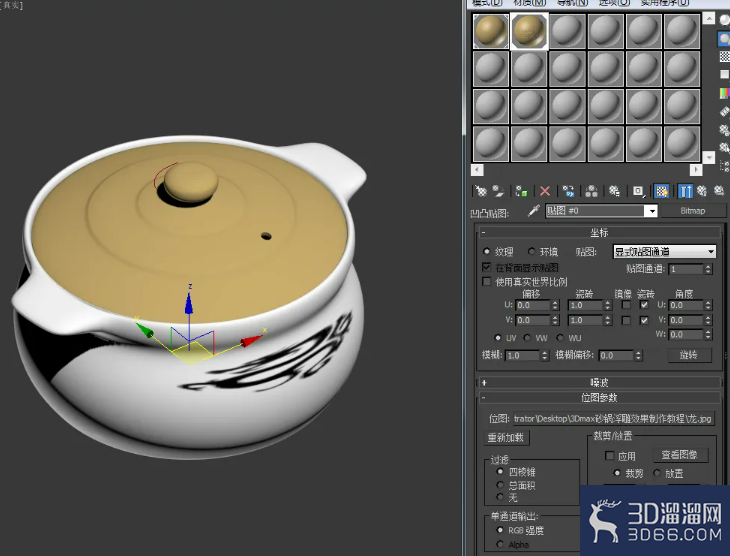
Task: Click the Make Unique icon
Action: pyautogui.click(x=591, y=191)
